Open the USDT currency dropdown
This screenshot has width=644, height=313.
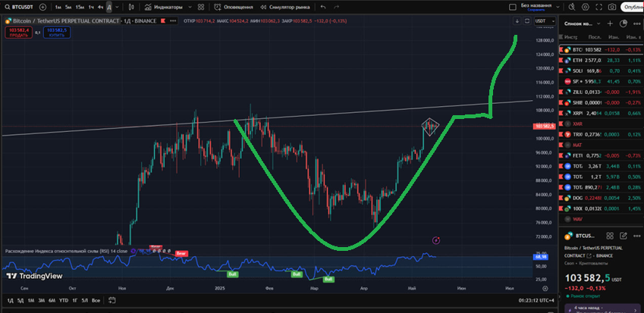pyautogui.click(x=545, y=21)
